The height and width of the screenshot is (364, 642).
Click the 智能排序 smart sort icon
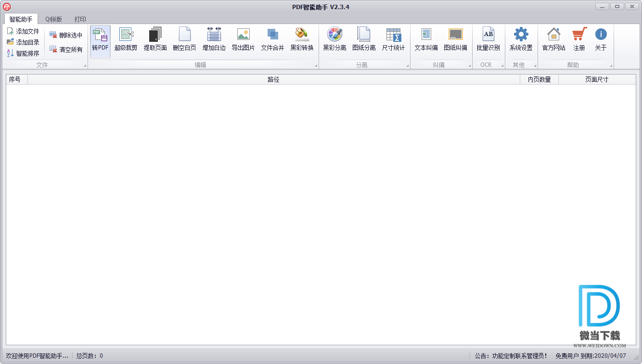(10, 53)
